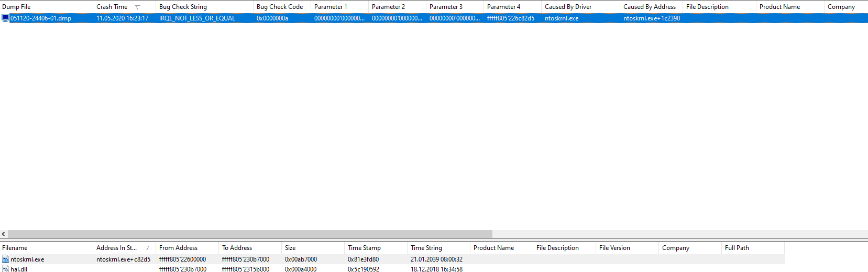Click the dump file icon for 051120-24406-01.dmp
The height and width of the screenshot is (272, 868).
click(6, 18)
